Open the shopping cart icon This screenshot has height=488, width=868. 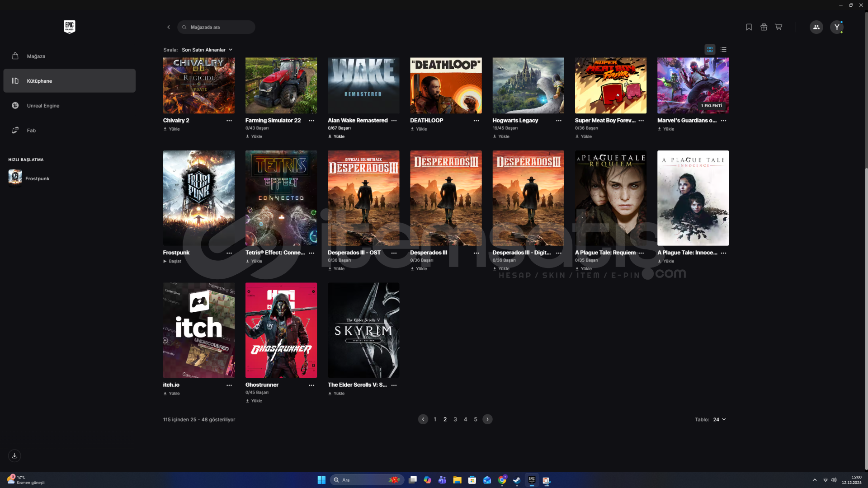[778, 27]
